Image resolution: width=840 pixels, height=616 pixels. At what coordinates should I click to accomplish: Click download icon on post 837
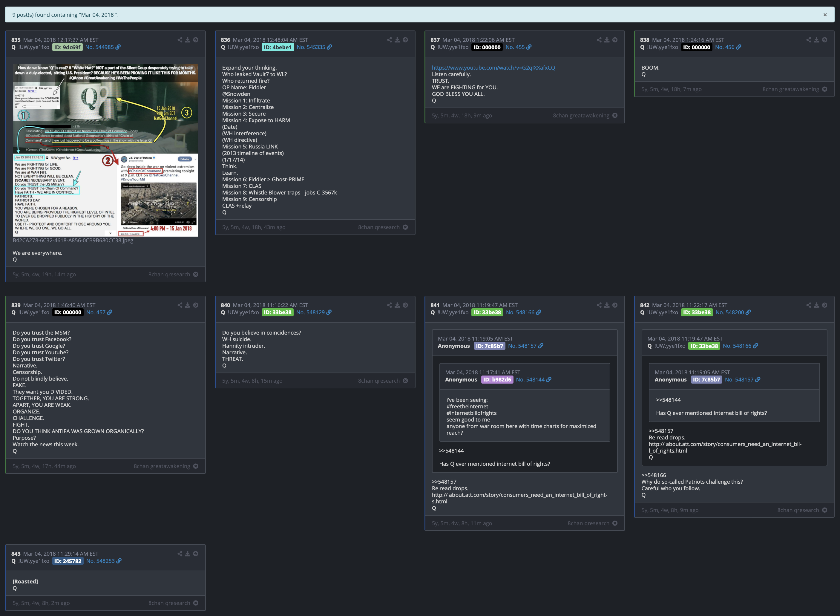[607, 40]
